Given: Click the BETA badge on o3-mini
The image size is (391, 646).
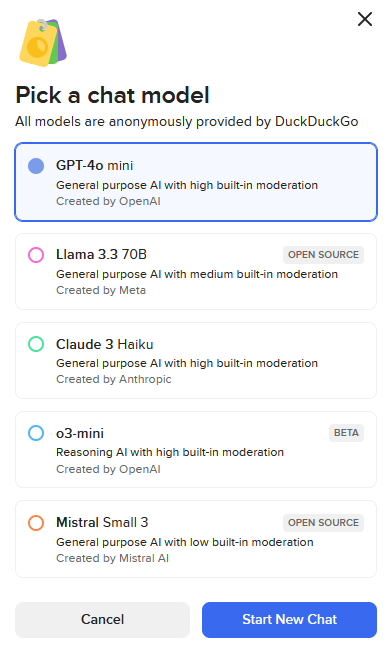Looking at the screenshot, I should [x=346, y=433].
